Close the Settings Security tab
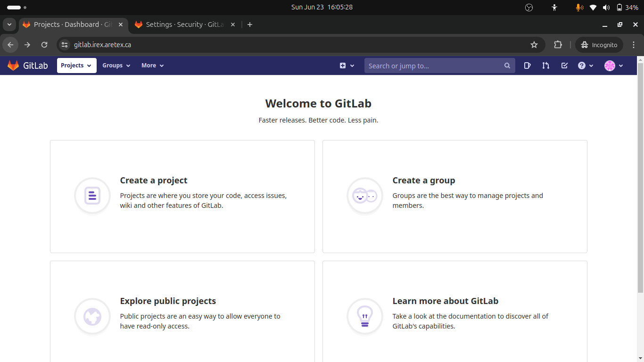Viewport: 644px width, 362px height. point(232,25)
